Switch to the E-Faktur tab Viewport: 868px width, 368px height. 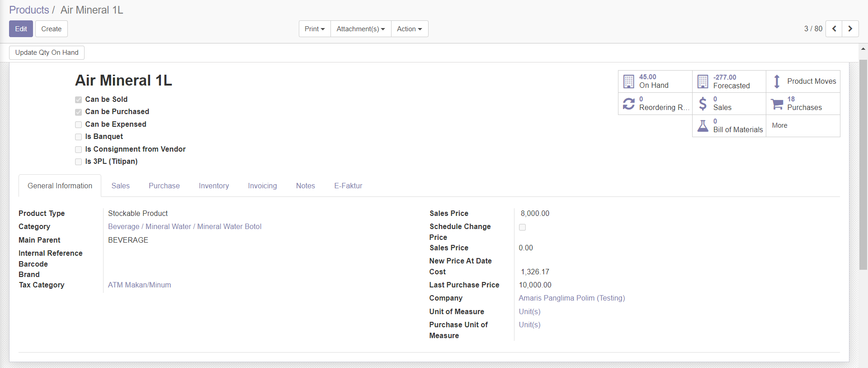pos(348,186)
